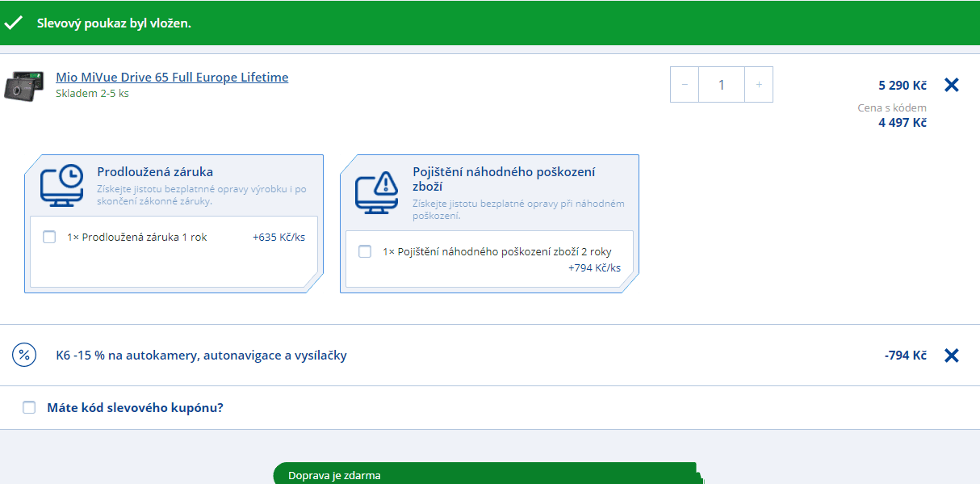Click the Máte kód slevového kupónu label
Viewport: 980px width, 484px height.
pos(135,407)
